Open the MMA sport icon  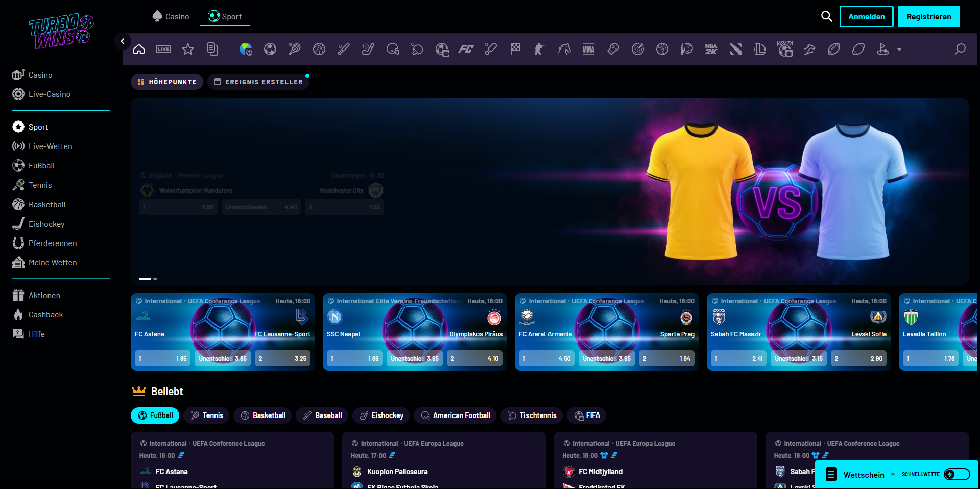tap(588, 49)
